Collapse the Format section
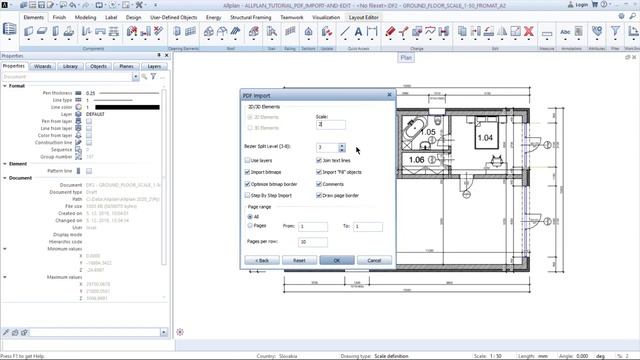 (x=5, y=86)
